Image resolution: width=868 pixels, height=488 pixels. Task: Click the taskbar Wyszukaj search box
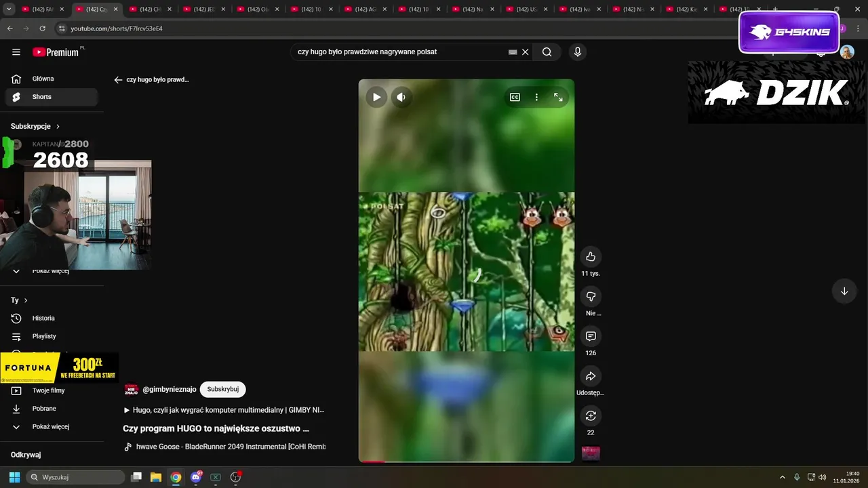[75, 477]
